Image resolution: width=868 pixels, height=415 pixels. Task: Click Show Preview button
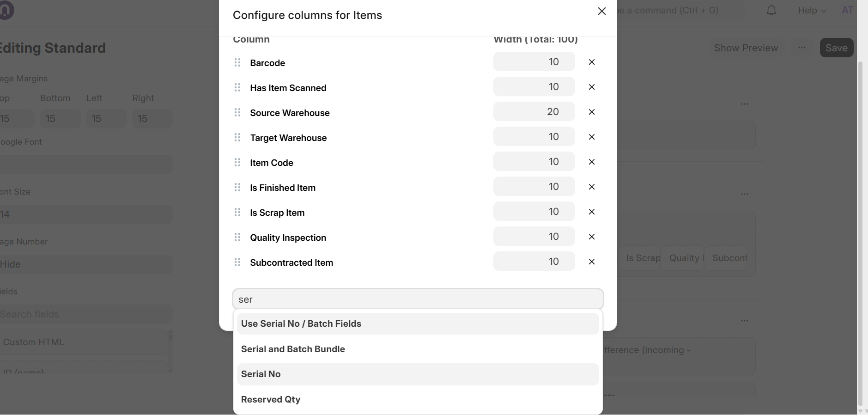(x=746, y=48)
